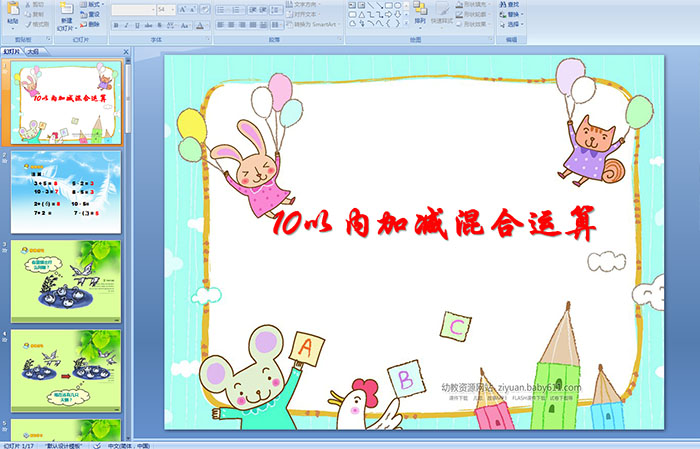Open the Select (选择) dropdown
This screenshot has height=449, width=700.
tap(513, 25)
